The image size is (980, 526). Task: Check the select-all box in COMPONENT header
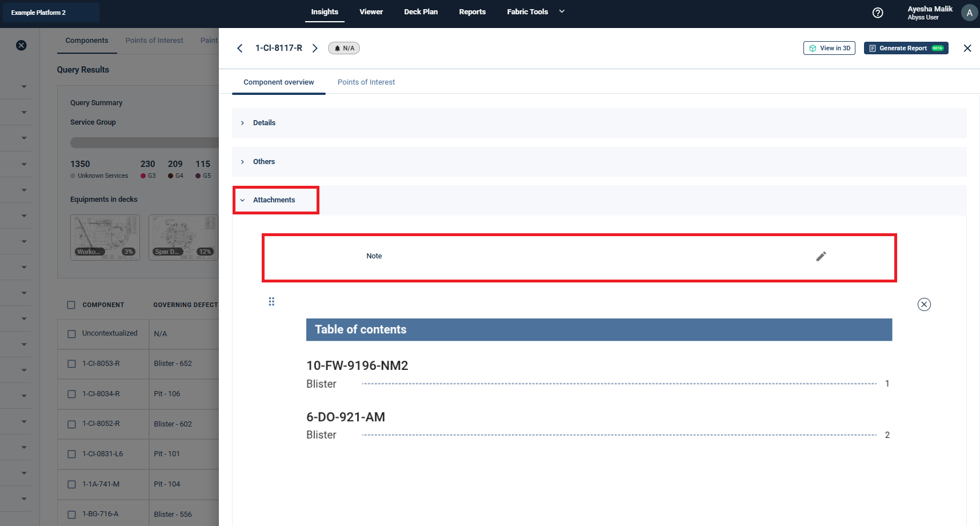pos(71,305)
